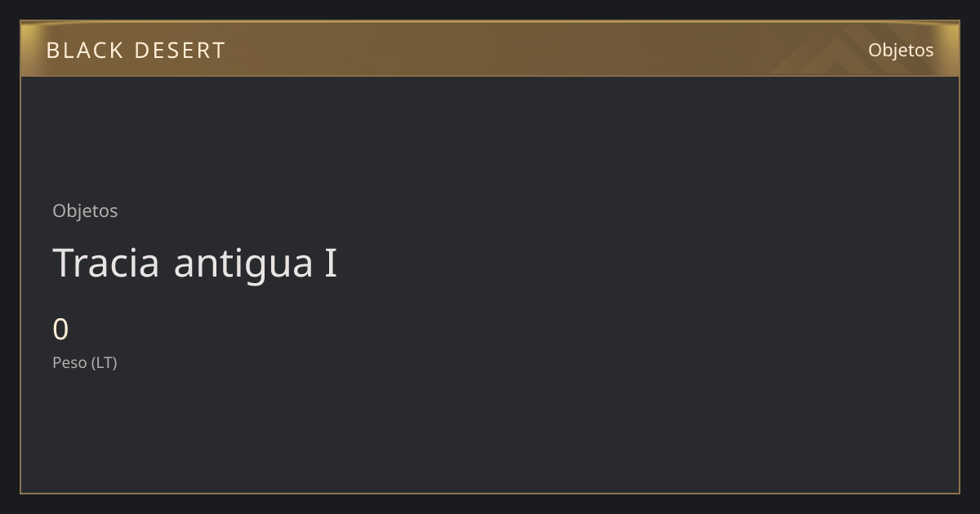The image size is (980, 514).
Task: Click the gold right edge highlight of header
Action: click(x=951, y=49)
